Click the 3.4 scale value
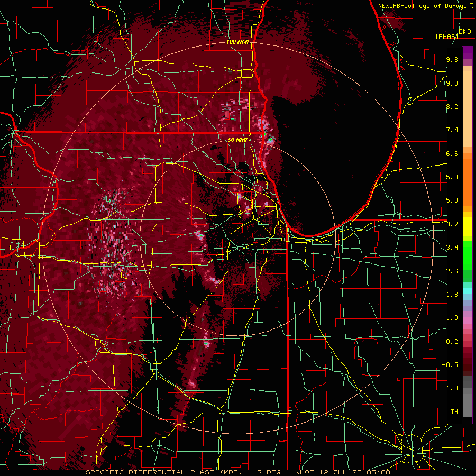476x476 pixels. [x=452, y=248]
